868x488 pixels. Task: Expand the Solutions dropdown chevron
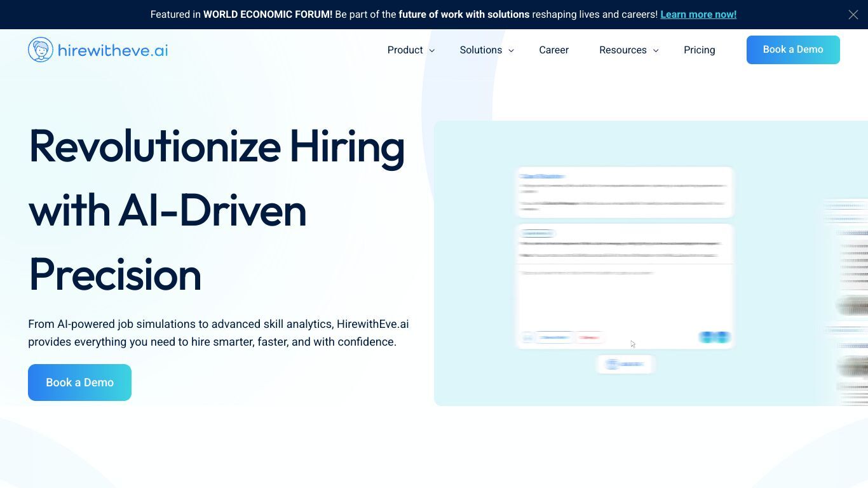click(511, 51)
